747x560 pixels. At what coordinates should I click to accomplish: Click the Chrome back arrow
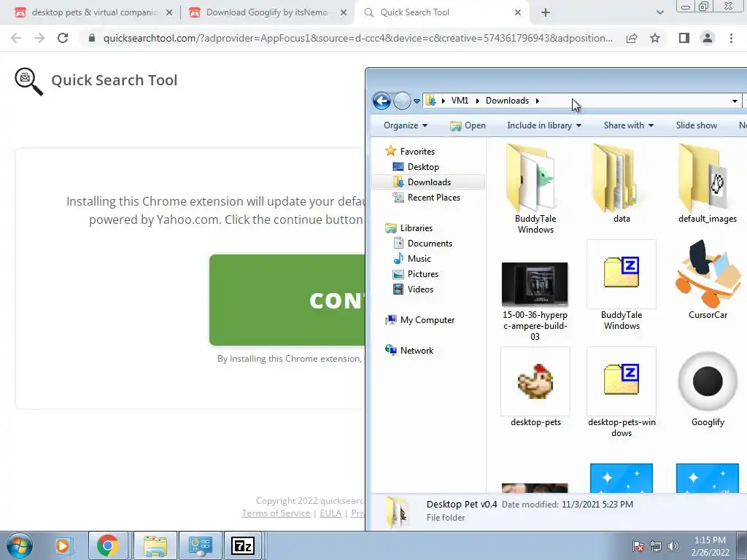[x=16, y=38]
